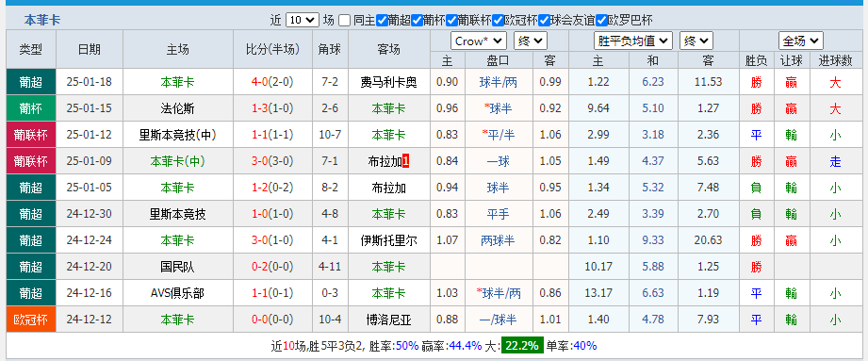Open the 3-0 score on 25-01-09
This screenshot has height=361, width=868.
point(259,161)
